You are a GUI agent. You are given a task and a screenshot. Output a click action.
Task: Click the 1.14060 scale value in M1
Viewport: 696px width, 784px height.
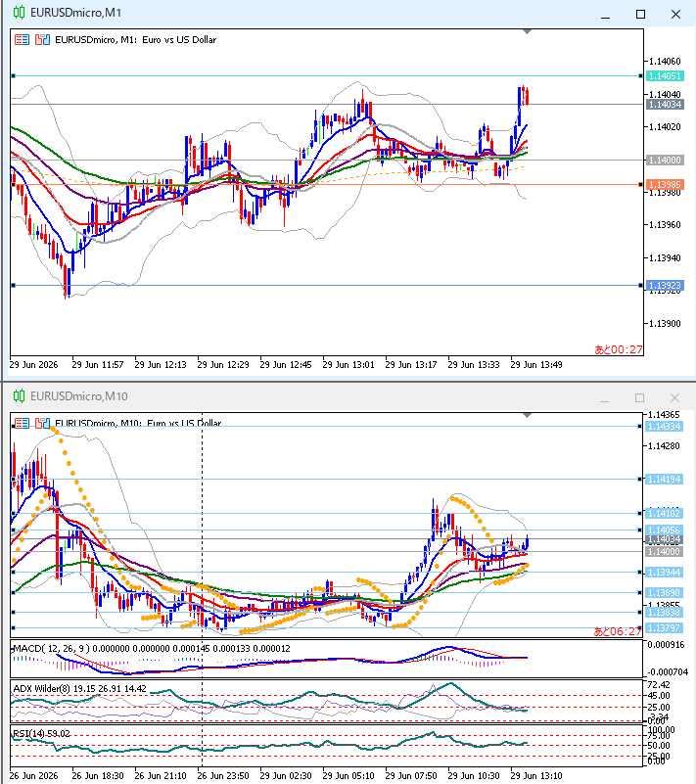pos(665,62)
